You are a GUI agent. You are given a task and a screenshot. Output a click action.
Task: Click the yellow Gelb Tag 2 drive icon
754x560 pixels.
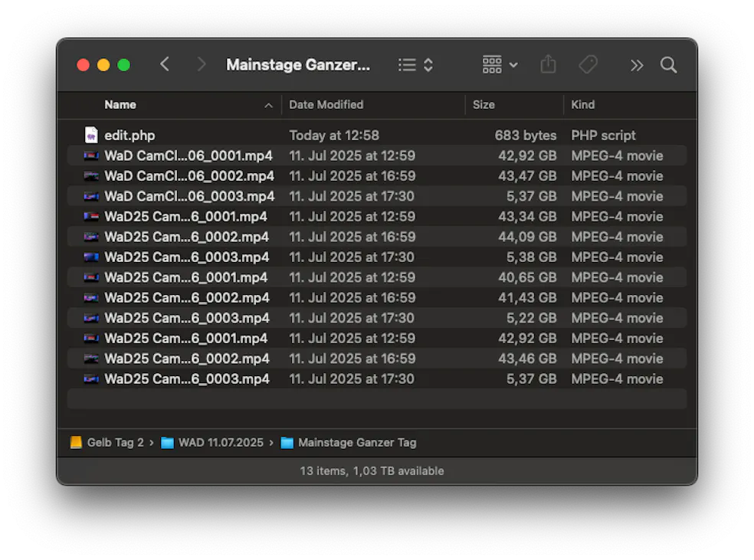point(76,442)
